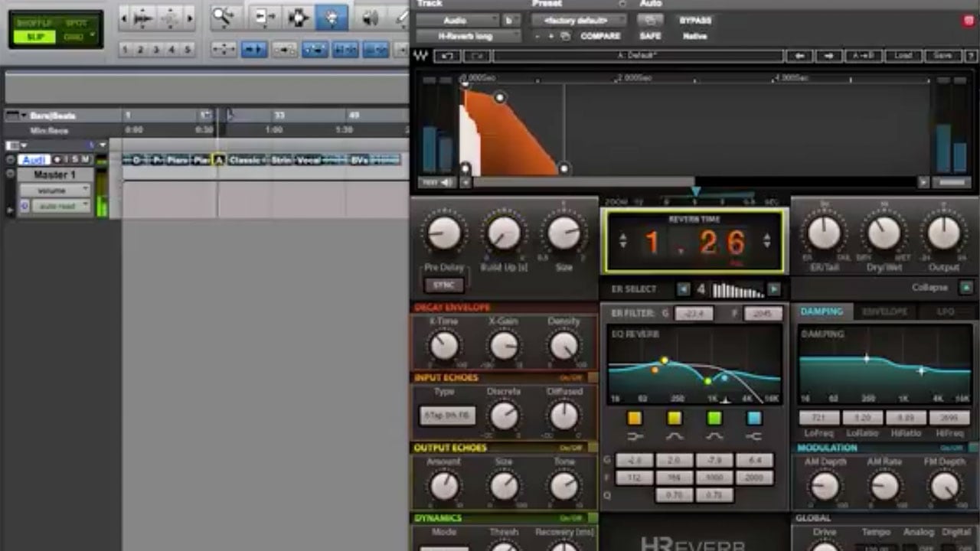Screen dimensions: 980x551
Task: Click the audio zoom waveform button
Action: point(142,16)
